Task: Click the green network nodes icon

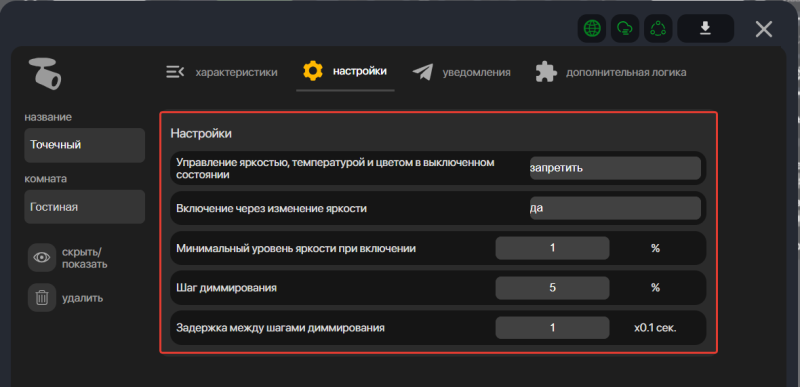Action: 658,29
